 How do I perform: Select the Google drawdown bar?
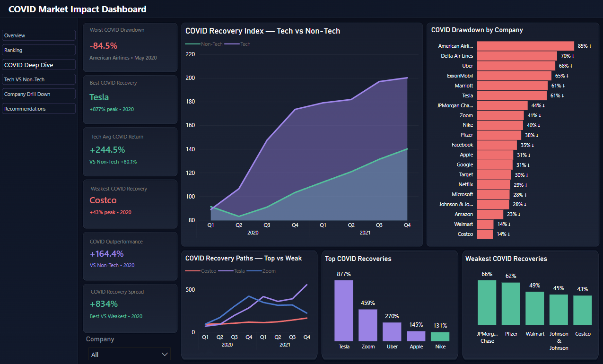[495, 165]
